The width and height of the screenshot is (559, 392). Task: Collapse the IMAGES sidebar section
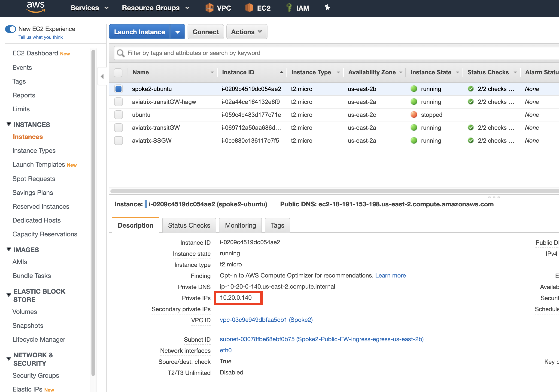[9, 249]
